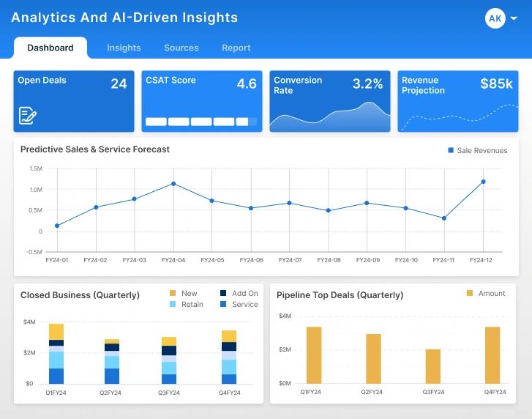Image resolution: width=532 pixels, height=419 pixels.
Task: Go to the Sources tab
Action: click(181, 48)
